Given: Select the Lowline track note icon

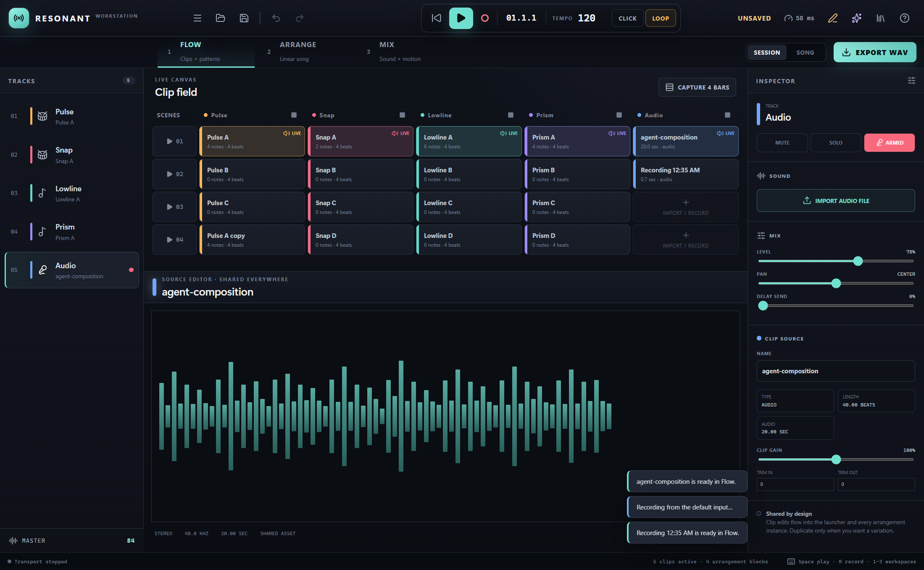Looking at the screenshot, I should (42, 193).
